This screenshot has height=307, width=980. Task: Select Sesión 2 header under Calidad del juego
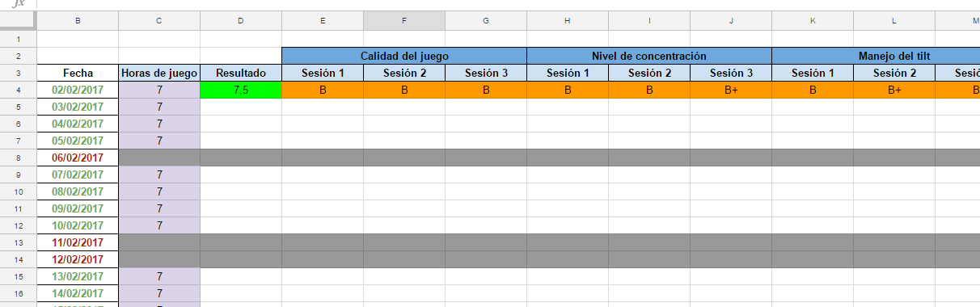(404, 73)
